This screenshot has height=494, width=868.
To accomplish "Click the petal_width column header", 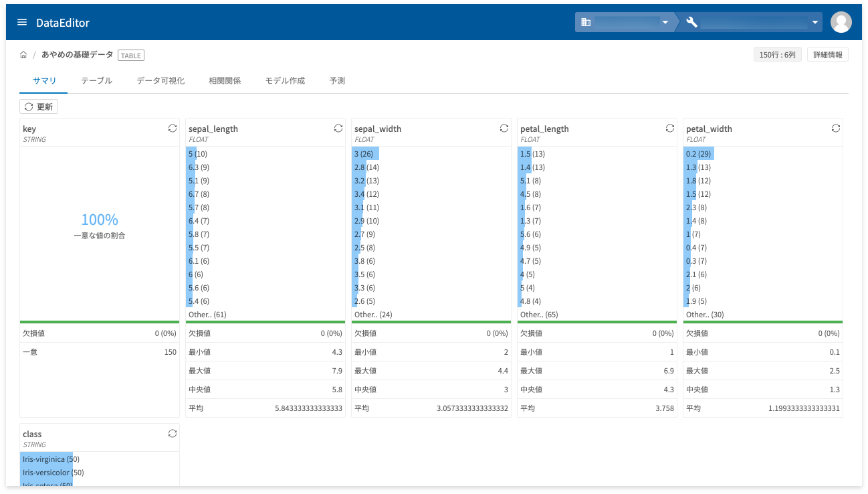I will click(x=709, y=129).
